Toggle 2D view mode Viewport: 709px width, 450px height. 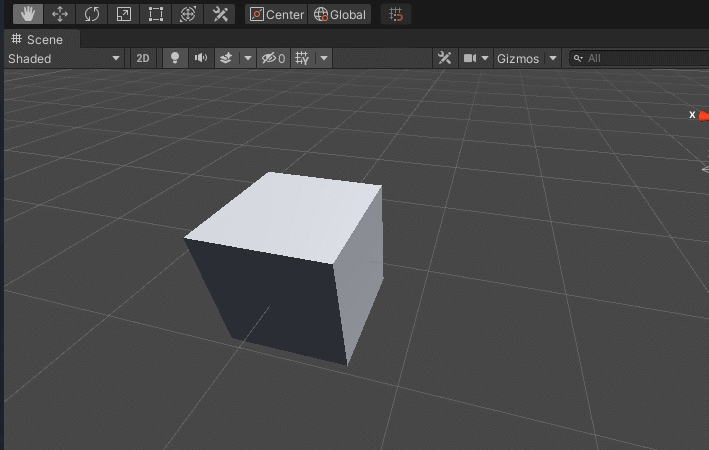click(143, 58)
